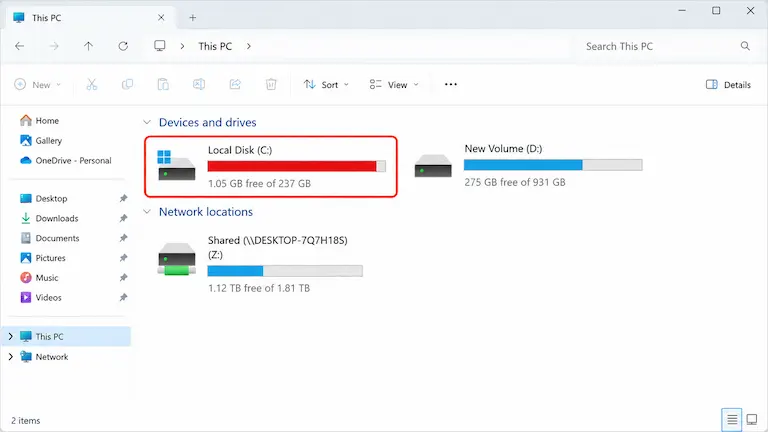Click the D: drive usage bar

point(553,165)
